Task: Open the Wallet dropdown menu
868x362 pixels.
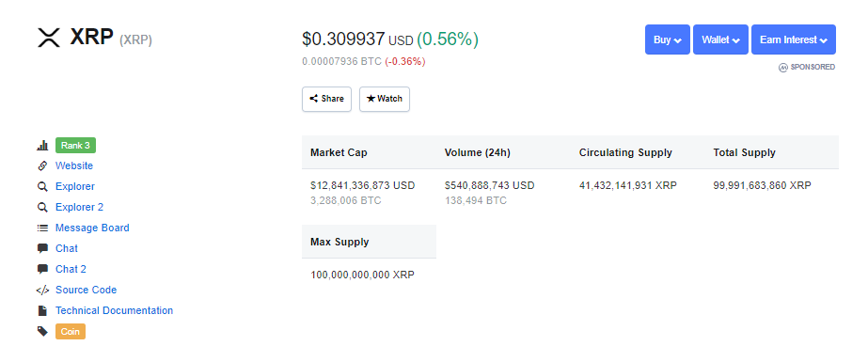Action: tap(720, 39)
